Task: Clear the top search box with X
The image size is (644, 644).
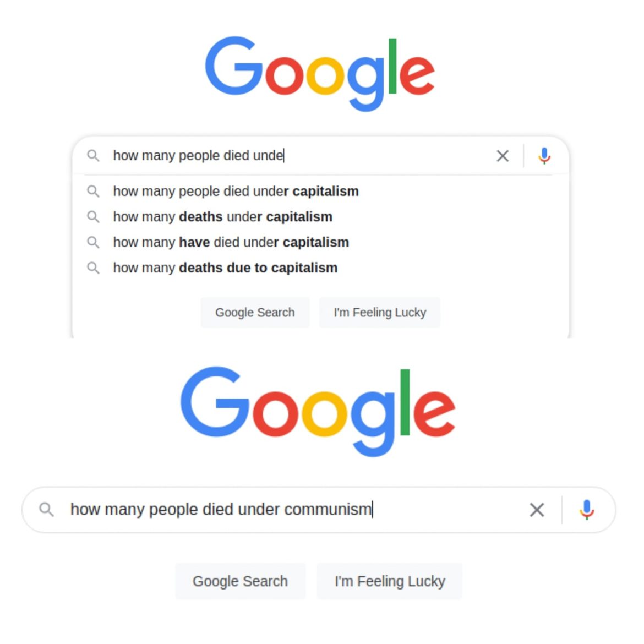Action: pos(503,156)
